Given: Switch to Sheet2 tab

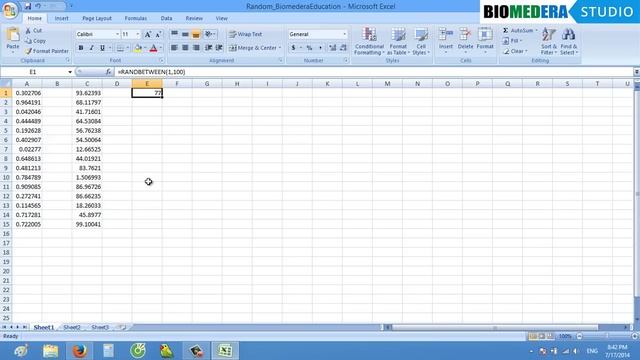Looking at the screenshot, I should (x=72, y=327).
